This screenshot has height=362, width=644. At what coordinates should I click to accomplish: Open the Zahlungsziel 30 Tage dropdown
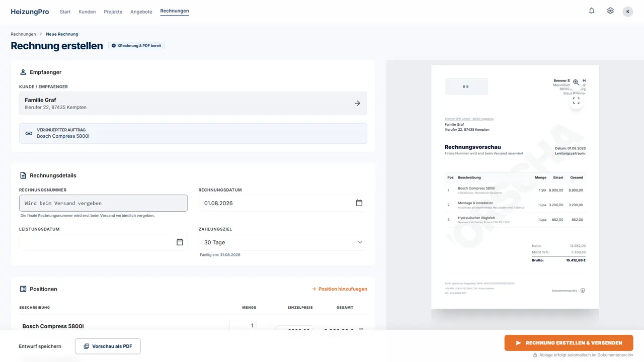pyautogui.click(x=283, y=242)
